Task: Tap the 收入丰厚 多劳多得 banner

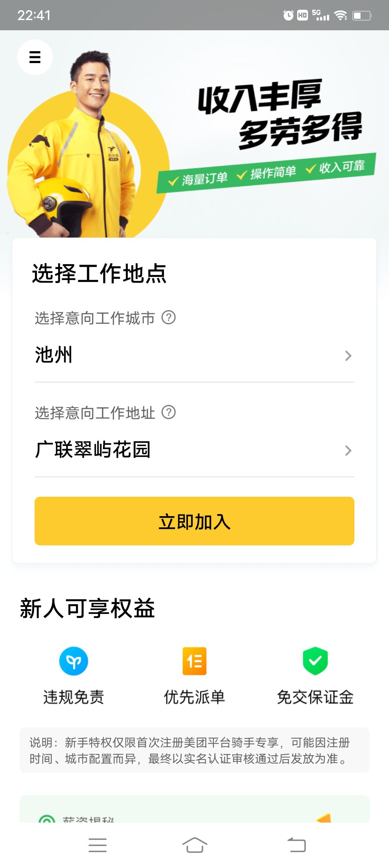Action: click(x=194, y=134)
